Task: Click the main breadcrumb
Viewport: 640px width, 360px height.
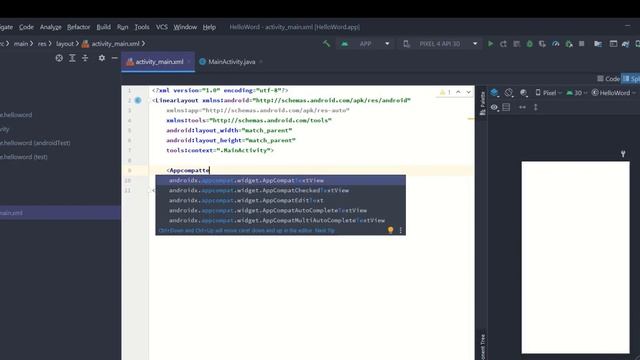Action: tap(21, 44)
